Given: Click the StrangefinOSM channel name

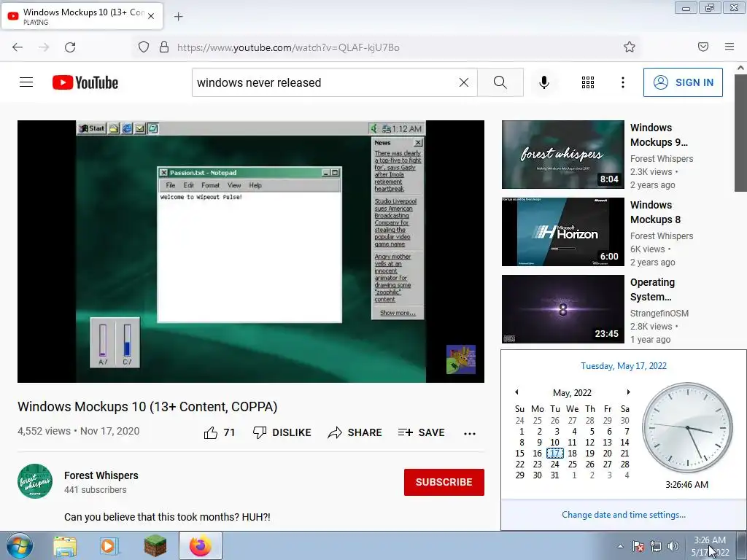Looking at the screenshot, I should tap(659, 314).
